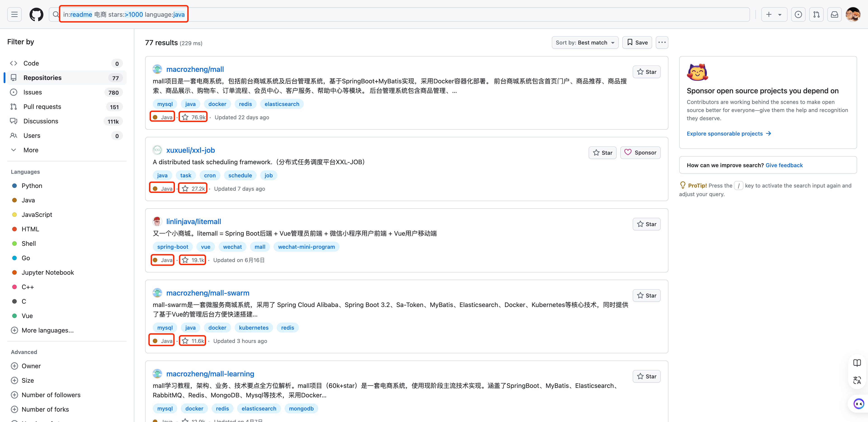Open the Sort by Best match dropdown
Screen dimensions: 868x422
pos(585,42)
